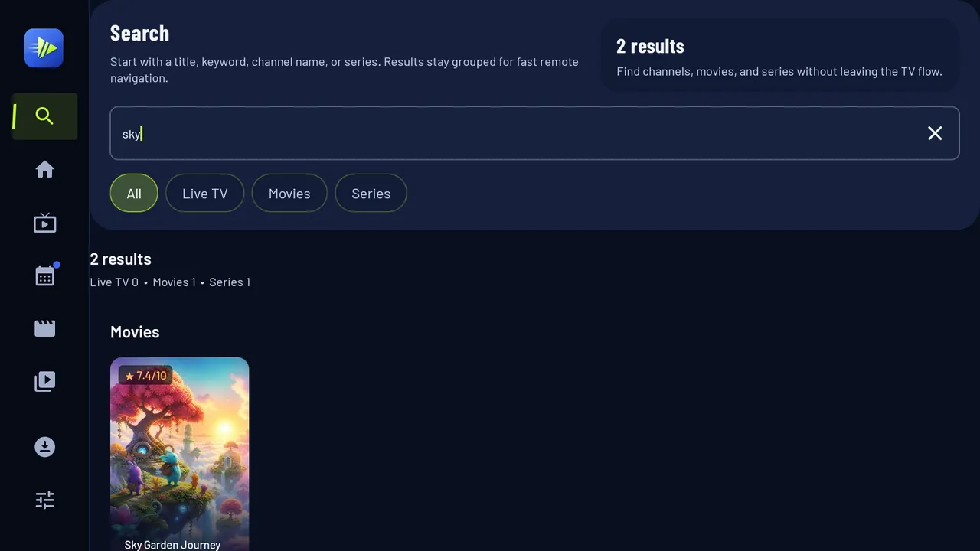
Task: Open the Sky Garden Journey poster
Action: point(179,454)
